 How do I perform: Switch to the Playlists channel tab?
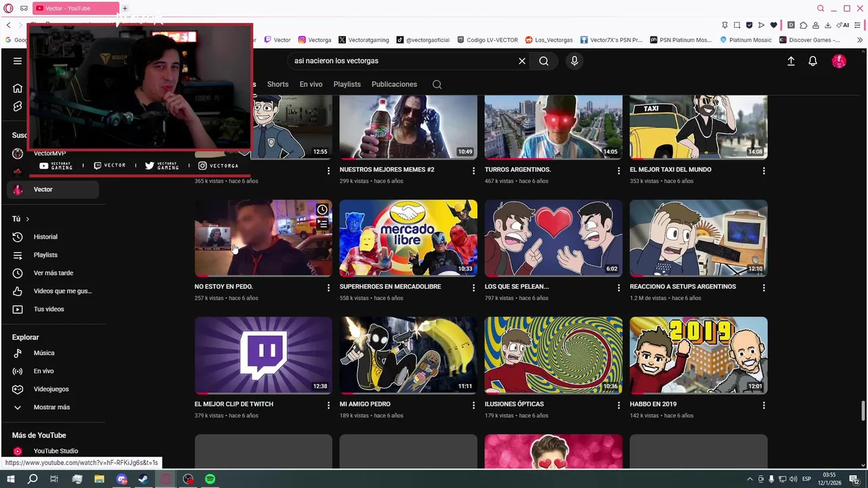pyautogui.click(x=347, y=84)
